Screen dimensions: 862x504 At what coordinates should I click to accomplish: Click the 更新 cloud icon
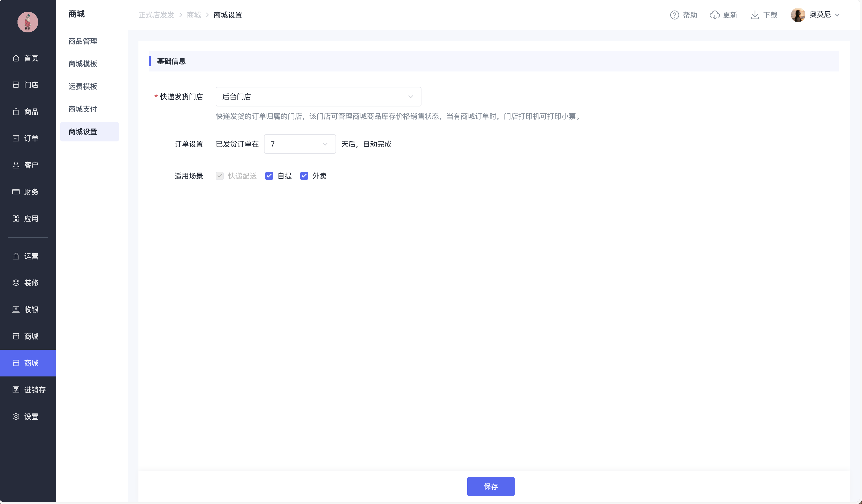[715, 15]
